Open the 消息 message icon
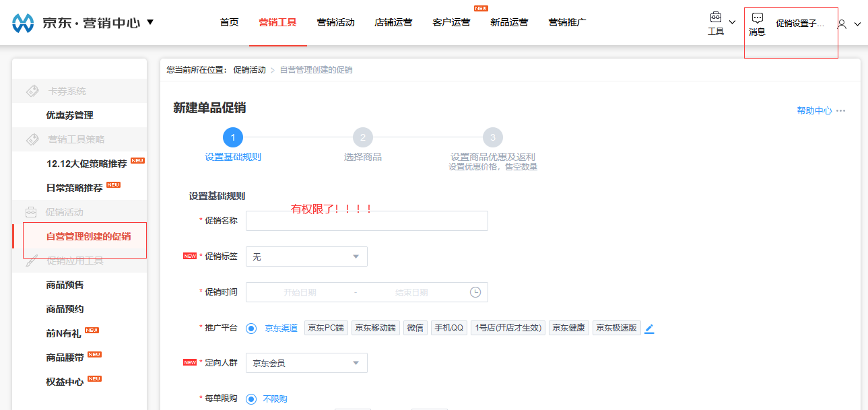This screenshot has height=410, width=868. tap(757, 18)
